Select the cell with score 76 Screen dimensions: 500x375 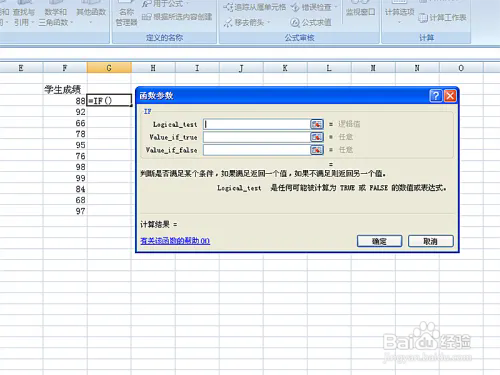coord(65,156)
